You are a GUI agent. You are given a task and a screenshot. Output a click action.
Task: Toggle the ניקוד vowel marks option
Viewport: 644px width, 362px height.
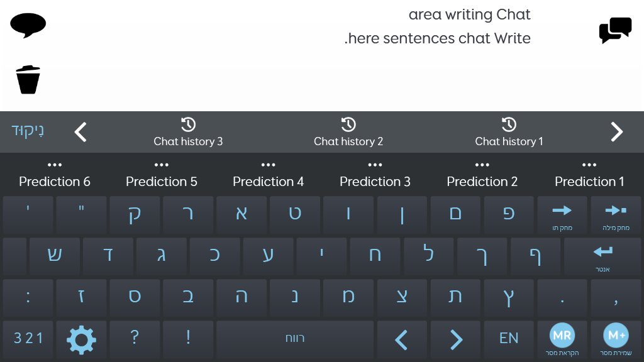pyautogui.click(x=28, y=131)
